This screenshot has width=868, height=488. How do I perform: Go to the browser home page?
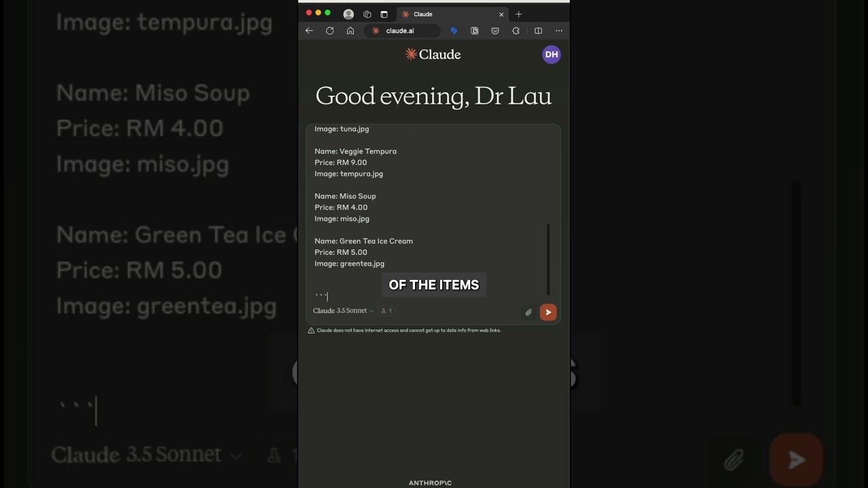(351, 30)
